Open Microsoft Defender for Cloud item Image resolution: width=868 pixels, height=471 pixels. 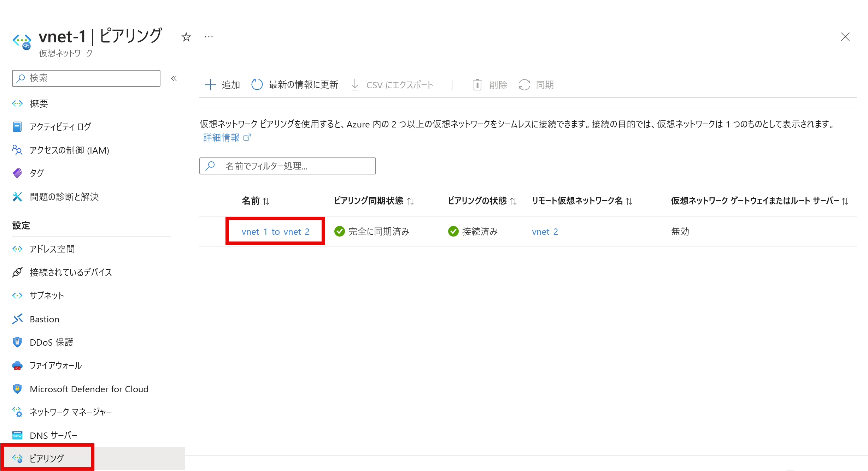[x=89, y=389]
